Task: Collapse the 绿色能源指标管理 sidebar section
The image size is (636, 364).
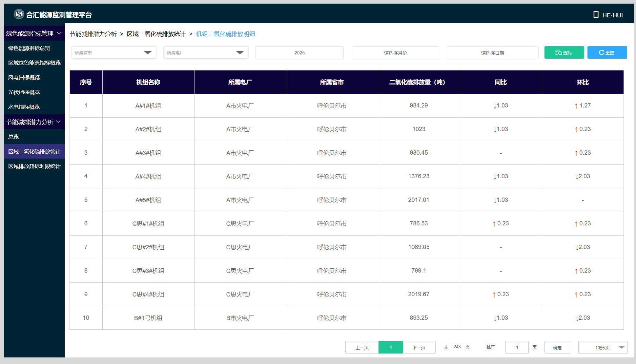Action: 59,33
